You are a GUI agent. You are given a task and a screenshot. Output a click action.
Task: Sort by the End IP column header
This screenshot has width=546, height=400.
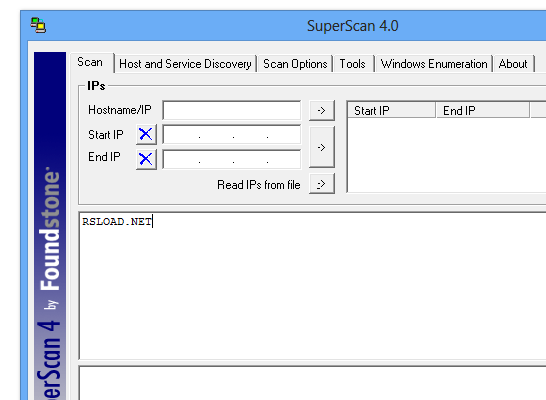[483, 110]
